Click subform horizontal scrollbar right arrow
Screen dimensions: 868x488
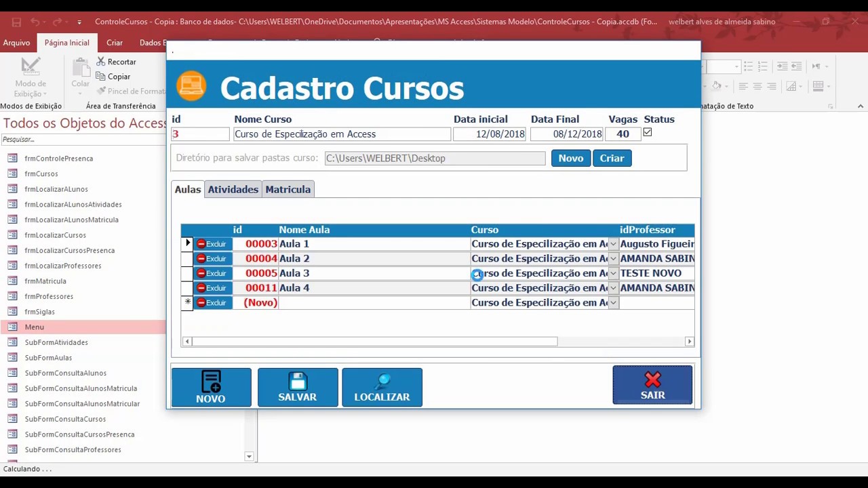point(690,342)
